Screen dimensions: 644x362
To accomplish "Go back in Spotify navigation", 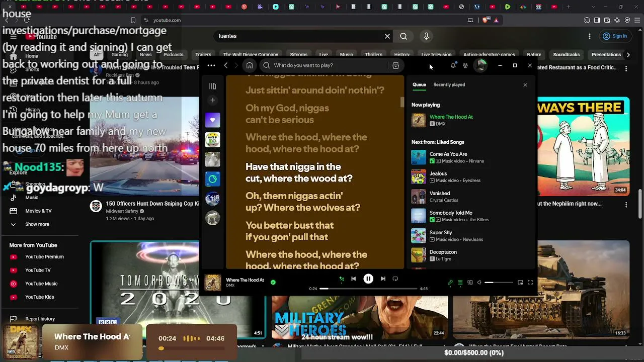I will pos(226,65).
